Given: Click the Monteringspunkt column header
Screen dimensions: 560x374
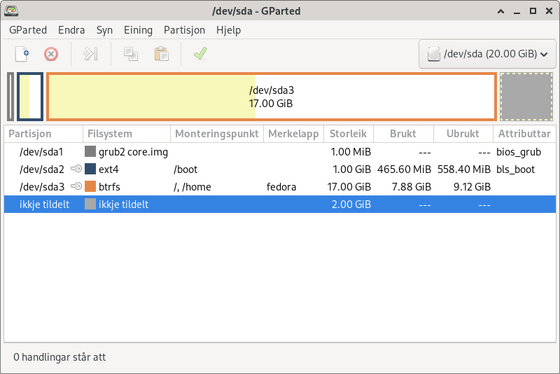Looking at the screenshot, I should (217, 134).
